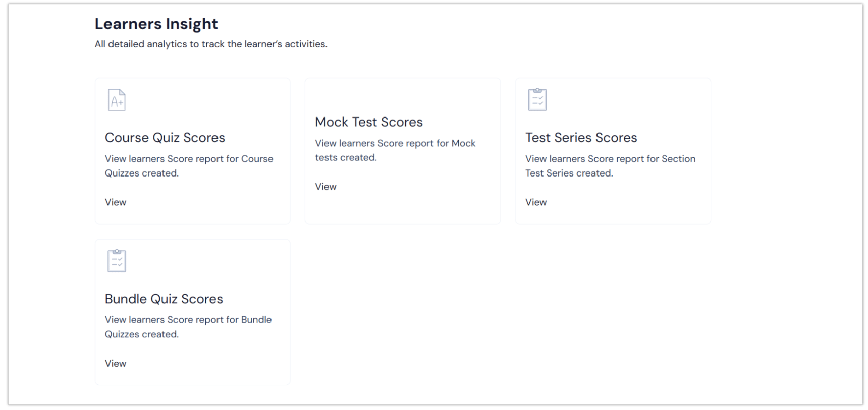This screenshot has width=868, height=410.
Task: Select the Bundle Quiz Scores title
Action: click(164, 299)
